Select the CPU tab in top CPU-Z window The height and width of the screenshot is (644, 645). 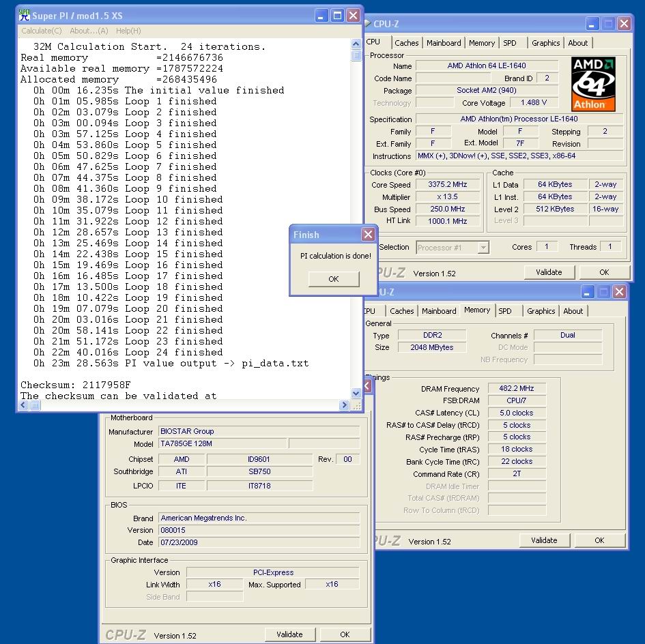coord(373,42)
